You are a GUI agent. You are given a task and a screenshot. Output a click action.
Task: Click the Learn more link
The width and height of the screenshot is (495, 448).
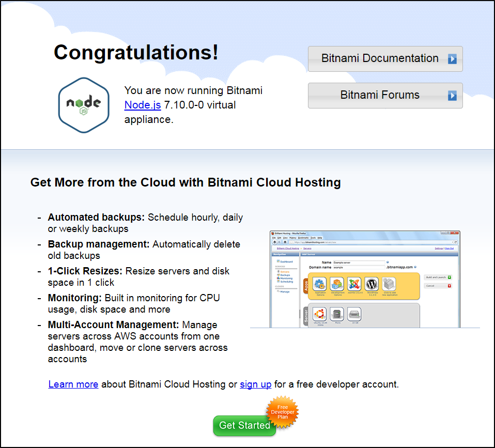pyautogui.click(x=73, y=384)
